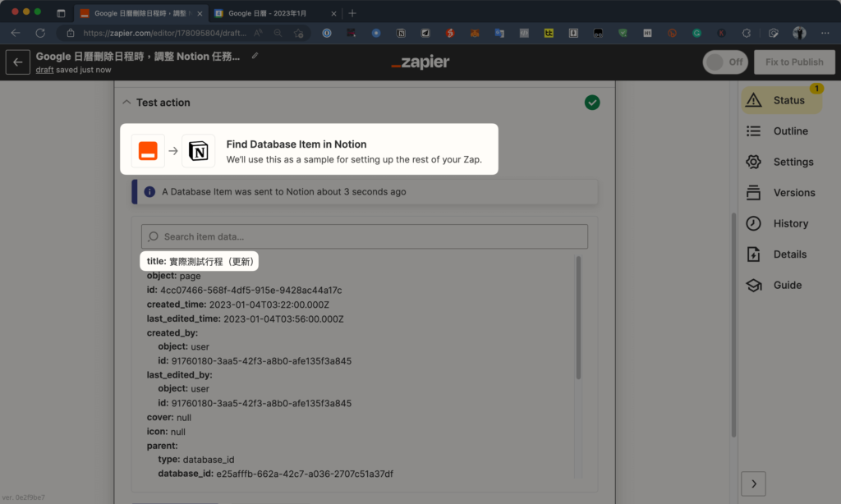
Task: Open a new browser tab
Action: point(352,13)
